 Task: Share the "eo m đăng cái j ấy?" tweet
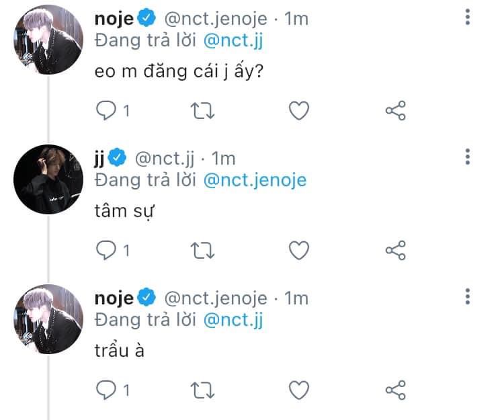click(x=395, y=111)
